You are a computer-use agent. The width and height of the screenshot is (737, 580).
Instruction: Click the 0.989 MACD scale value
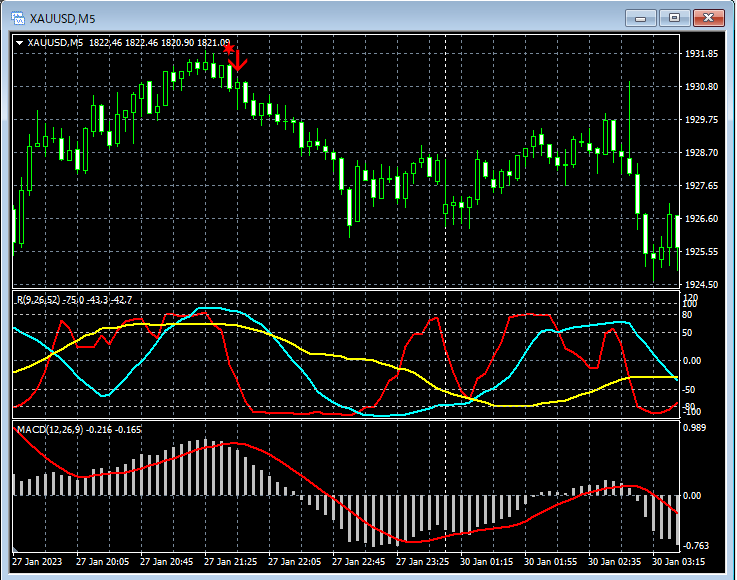(696, 428)
